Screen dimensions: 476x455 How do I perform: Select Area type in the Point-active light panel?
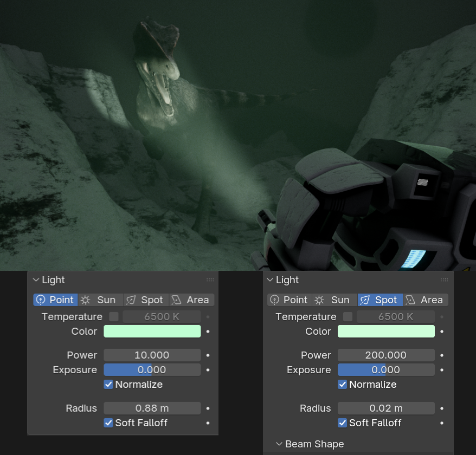191,300
